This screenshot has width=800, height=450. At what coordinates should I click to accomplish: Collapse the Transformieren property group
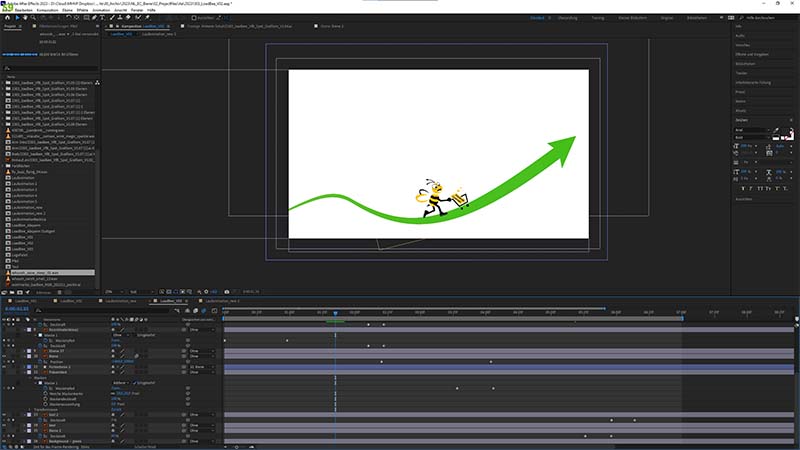(30, 409)
